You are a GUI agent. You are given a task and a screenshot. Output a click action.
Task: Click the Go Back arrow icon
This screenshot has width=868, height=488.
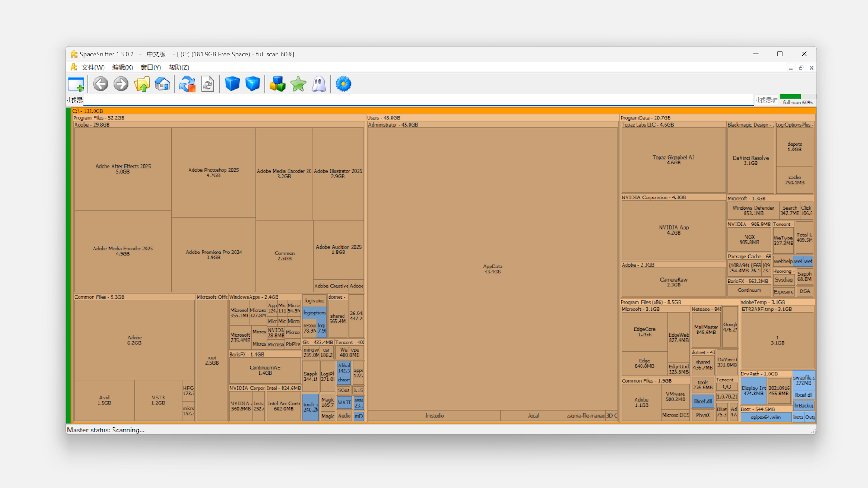point(100,84)
